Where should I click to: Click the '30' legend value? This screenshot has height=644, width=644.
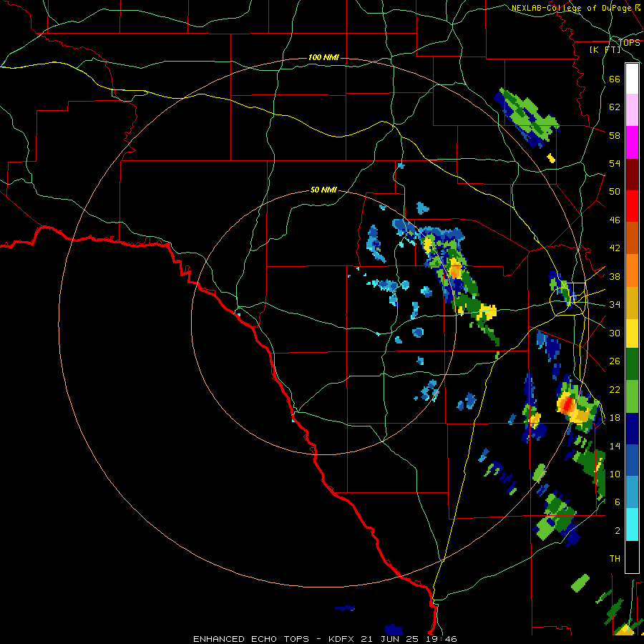[615, 333]
